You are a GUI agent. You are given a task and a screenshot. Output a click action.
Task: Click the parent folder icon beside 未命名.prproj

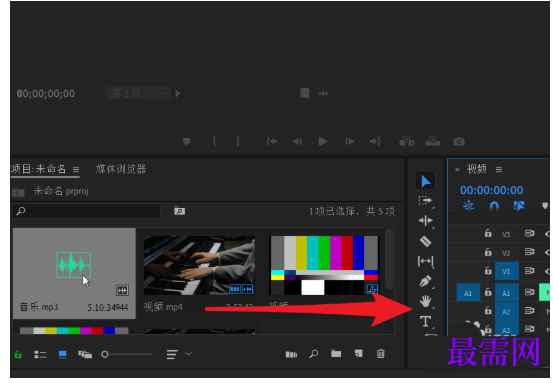coord(18,193)
